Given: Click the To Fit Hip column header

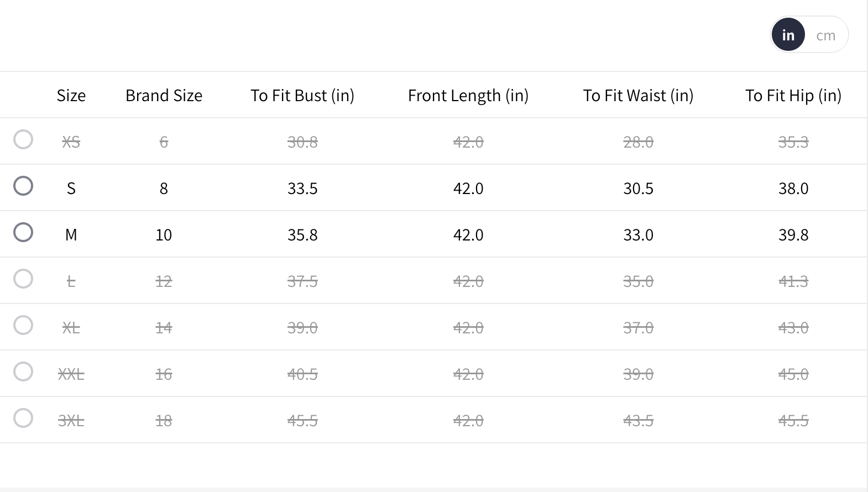Looking at the screenshot, I should (793, 96).
